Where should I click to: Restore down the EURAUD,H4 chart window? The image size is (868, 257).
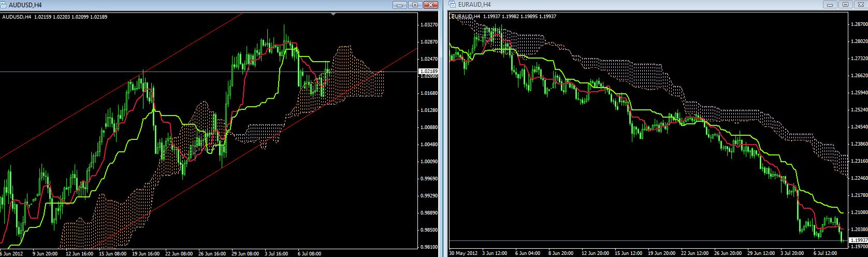pyautogui.click(x=845, y=5)
